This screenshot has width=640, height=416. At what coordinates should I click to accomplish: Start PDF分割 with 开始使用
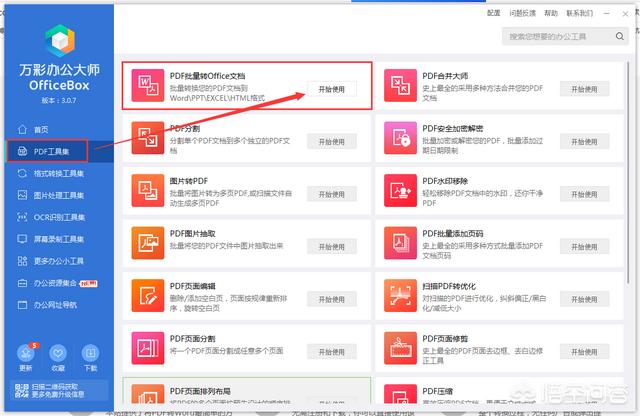pyautogui.click(x=331, y=142)
